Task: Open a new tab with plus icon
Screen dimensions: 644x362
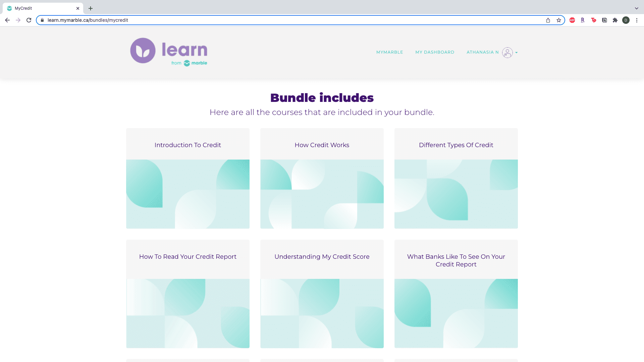Action: tap(91, 8)
